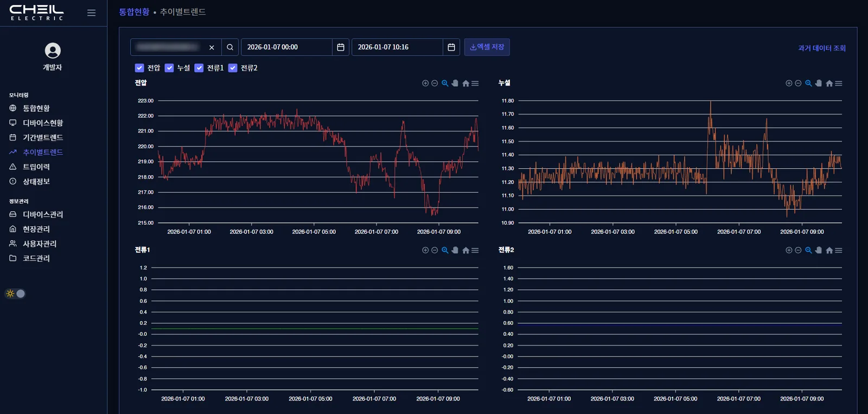Zoom out on the 누설 chart

pos(798,83)
